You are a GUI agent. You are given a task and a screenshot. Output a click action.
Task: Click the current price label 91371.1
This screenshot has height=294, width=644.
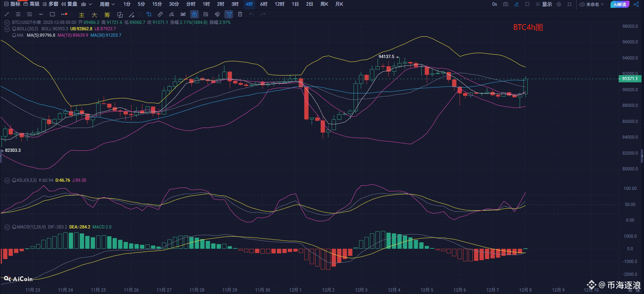click(630, 79)
